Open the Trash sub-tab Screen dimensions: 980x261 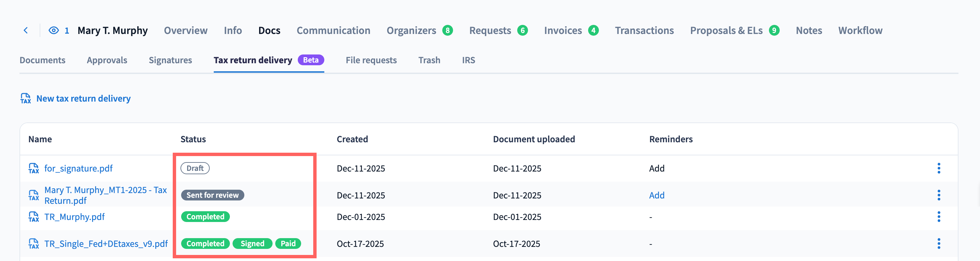[429, 60]
